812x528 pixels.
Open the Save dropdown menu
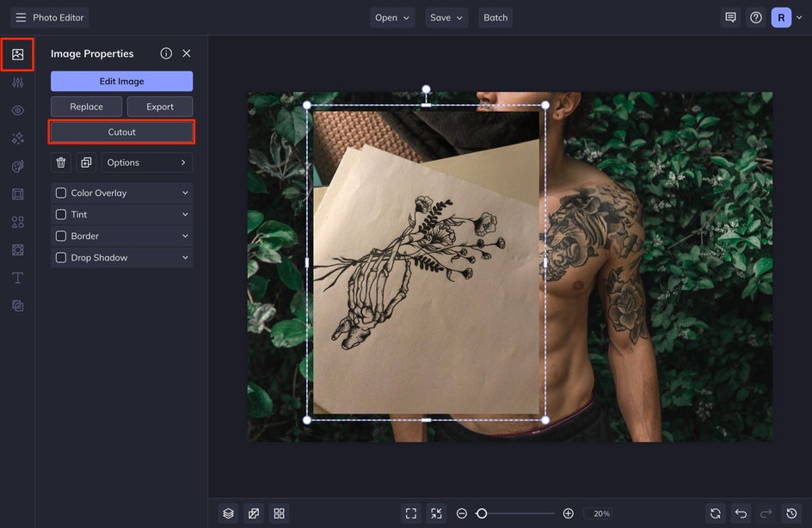446,17
